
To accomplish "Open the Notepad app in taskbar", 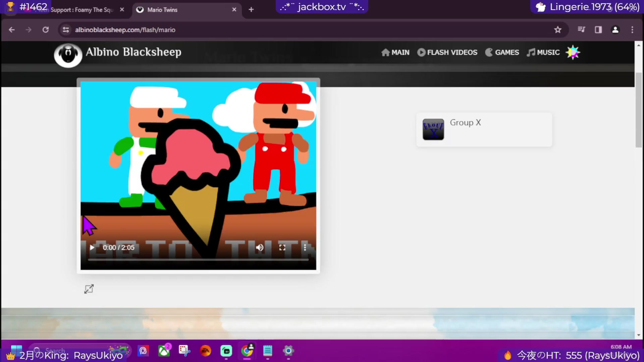I will pyautogui.click(x=267, y=351).
